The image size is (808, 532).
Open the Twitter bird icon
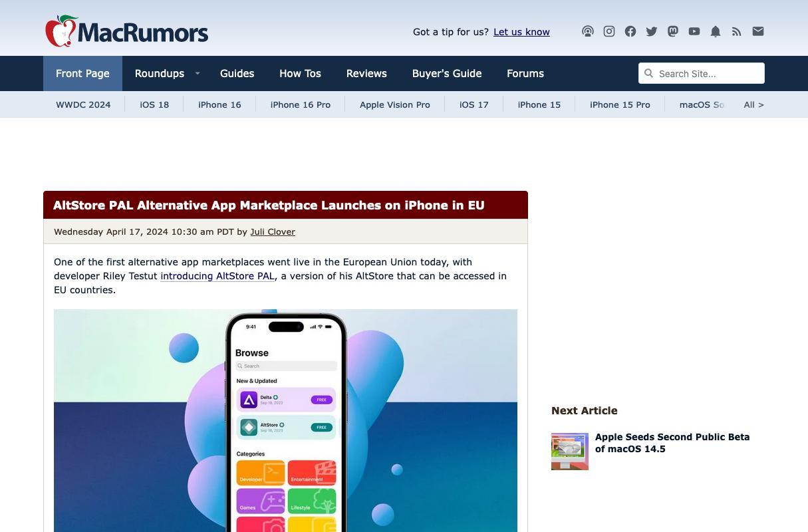(652, 31)
